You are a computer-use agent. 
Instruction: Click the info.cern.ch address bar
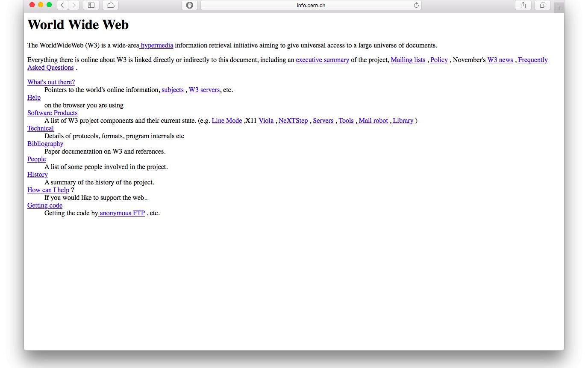point(311,5)
